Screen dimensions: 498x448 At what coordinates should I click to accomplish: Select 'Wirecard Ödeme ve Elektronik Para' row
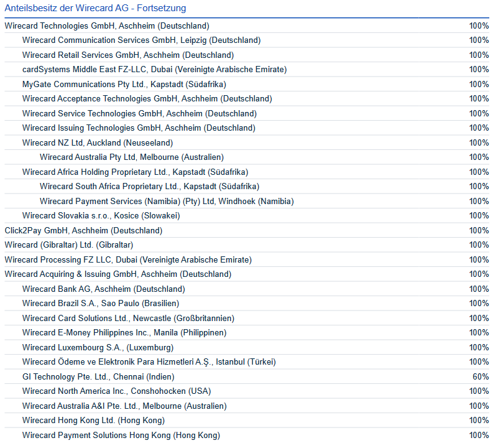(x=247, y=362)
